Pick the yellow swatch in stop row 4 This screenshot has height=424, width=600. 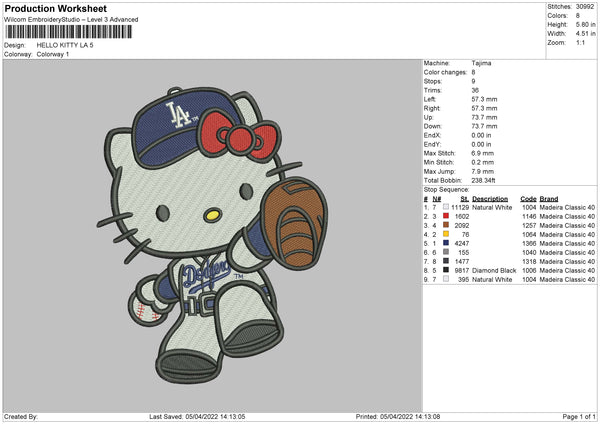pos(446,234)
